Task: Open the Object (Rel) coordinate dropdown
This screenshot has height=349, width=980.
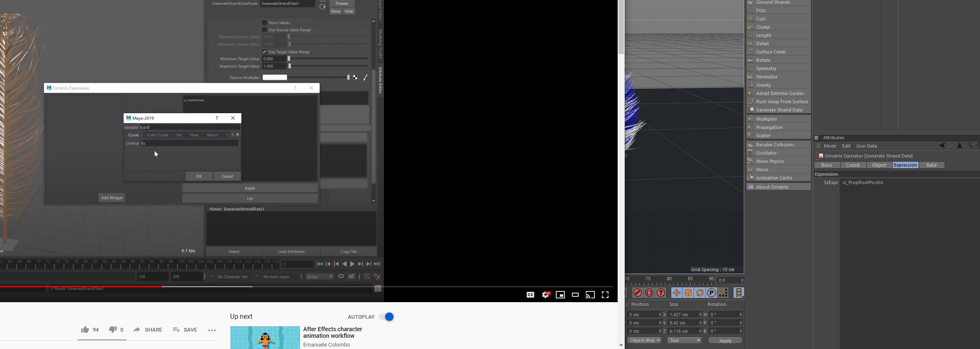Action: click(644, 340)
